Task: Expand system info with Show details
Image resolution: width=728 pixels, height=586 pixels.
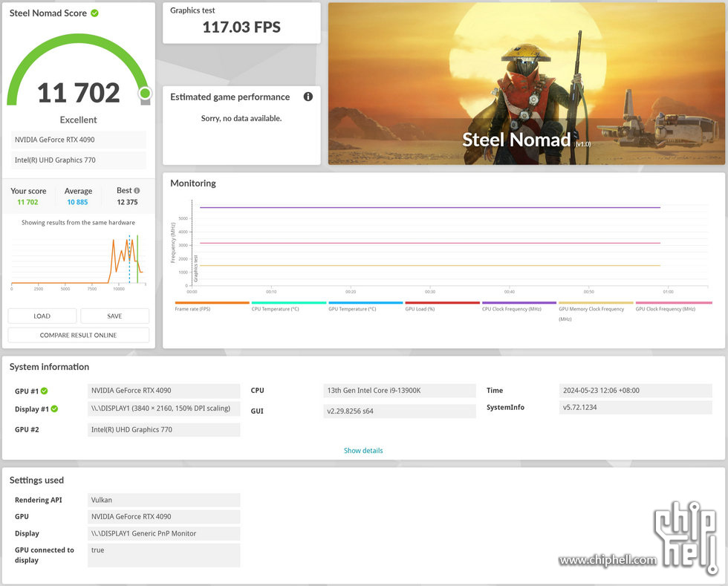Action: [363, 450]
